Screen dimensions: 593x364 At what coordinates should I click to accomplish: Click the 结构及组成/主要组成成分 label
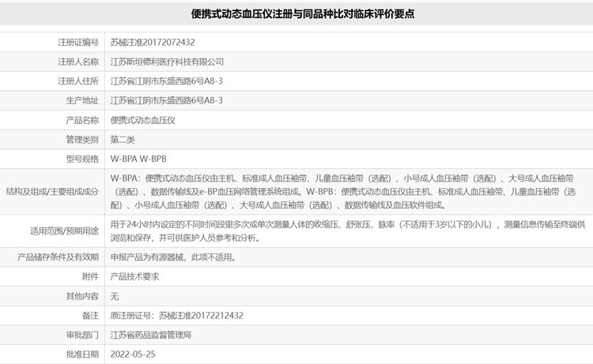pos(52,191)
